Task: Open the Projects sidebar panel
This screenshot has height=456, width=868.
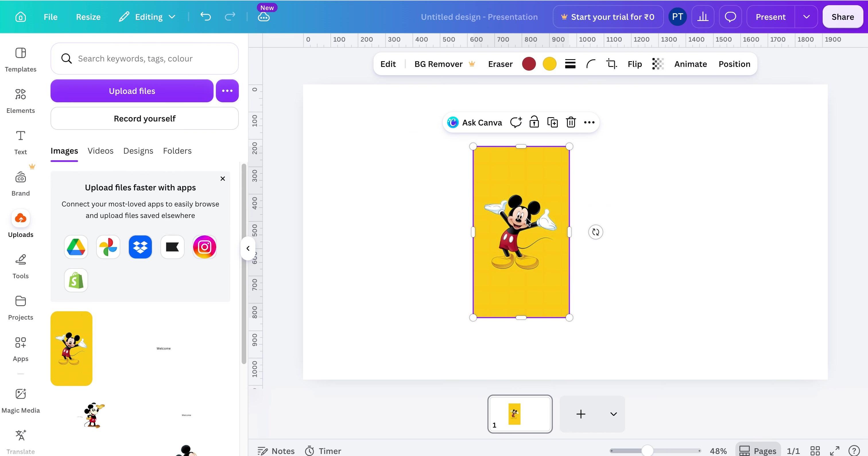Action: pos(21,308)
